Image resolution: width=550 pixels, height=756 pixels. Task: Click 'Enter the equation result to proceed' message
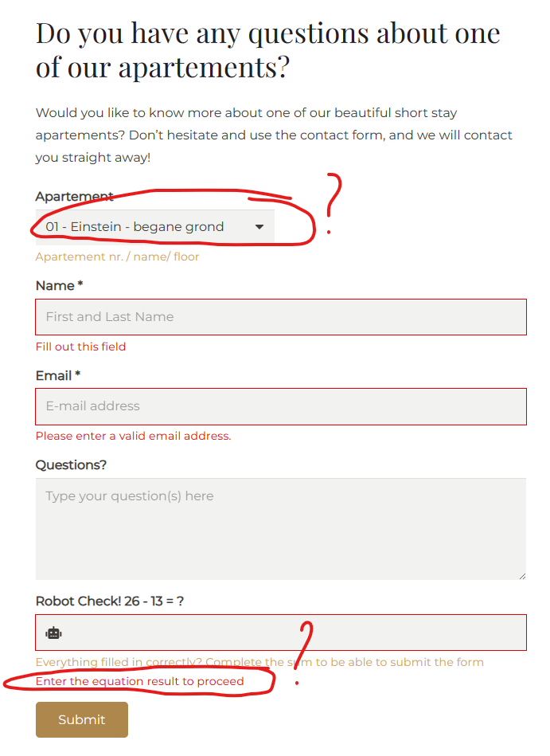[139, 681]
